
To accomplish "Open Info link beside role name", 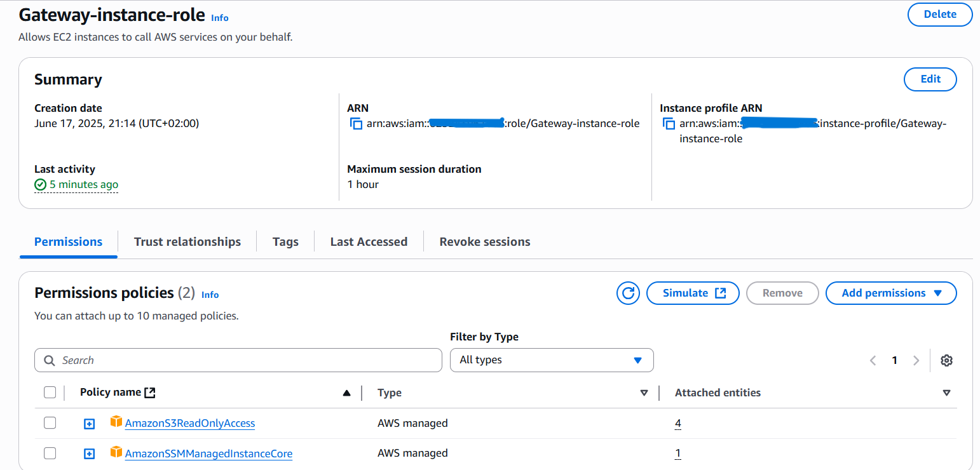I will coord(220,18).
